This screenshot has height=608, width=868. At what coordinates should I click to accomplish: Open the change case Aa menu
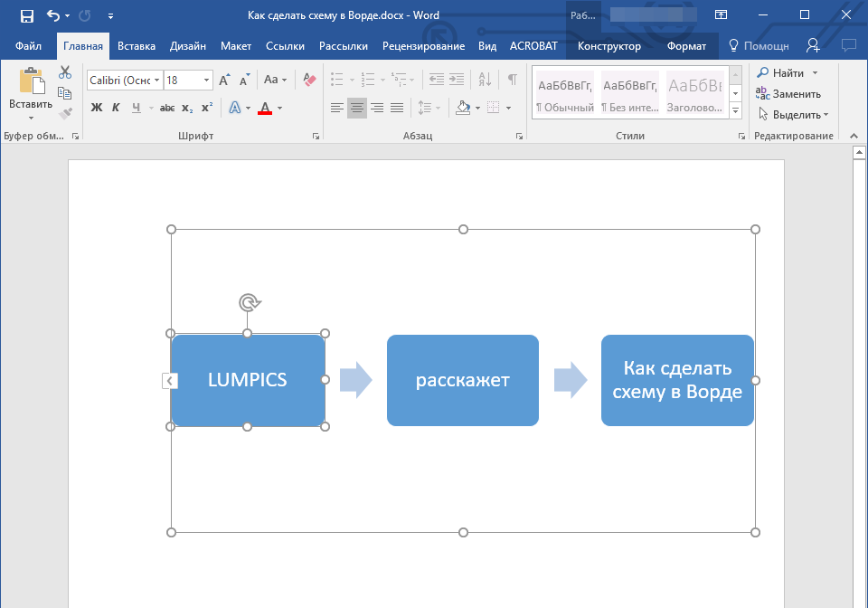tap(275, 80)
